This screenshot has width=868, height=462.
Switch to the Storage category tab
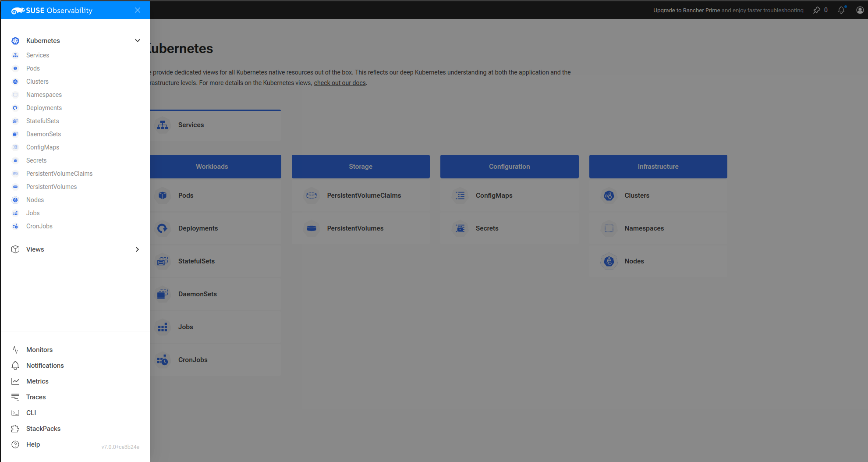point(360,166)
